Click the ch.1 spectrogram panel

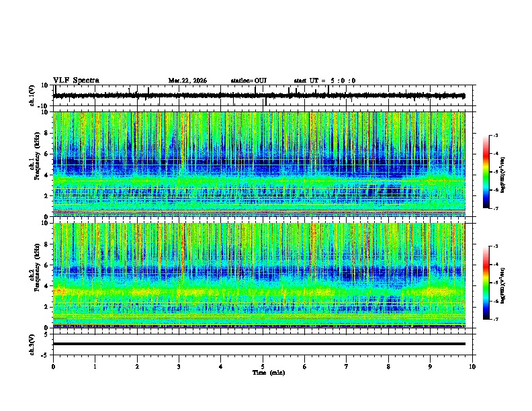[259, 164]
